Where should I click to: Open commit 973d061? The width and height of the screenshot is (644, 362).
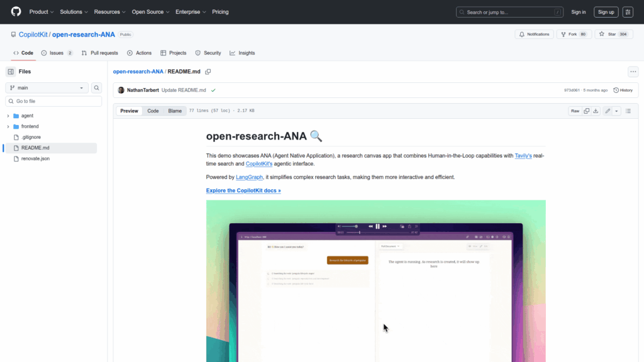571,90
